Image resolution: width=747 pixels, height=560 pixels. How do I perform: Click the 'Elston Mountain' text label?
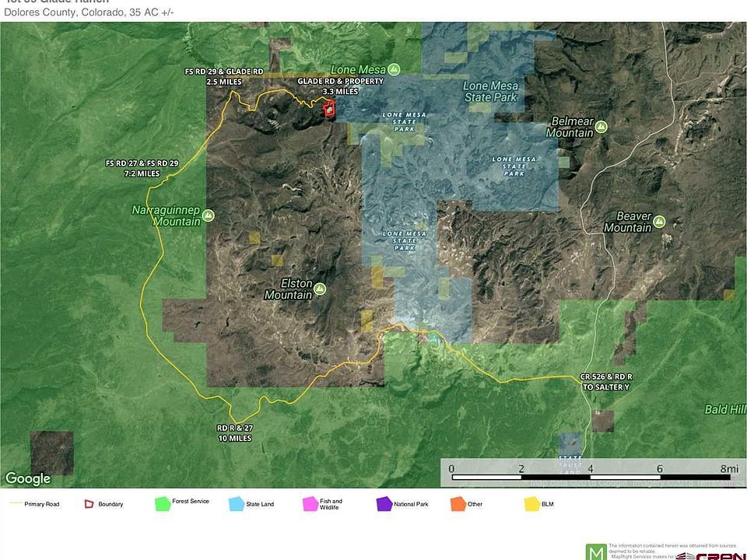click(289, 289)
